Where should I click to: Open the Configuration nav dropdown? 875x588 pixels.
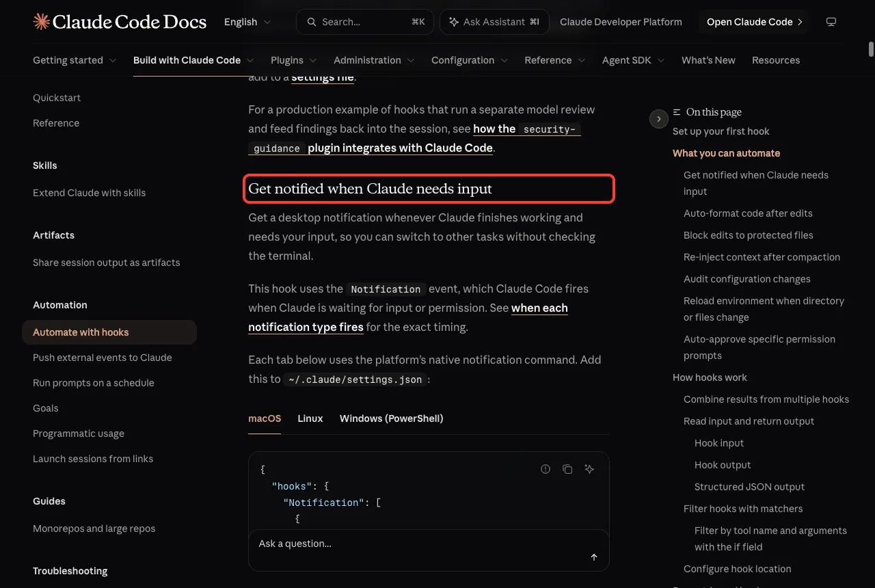470,60
